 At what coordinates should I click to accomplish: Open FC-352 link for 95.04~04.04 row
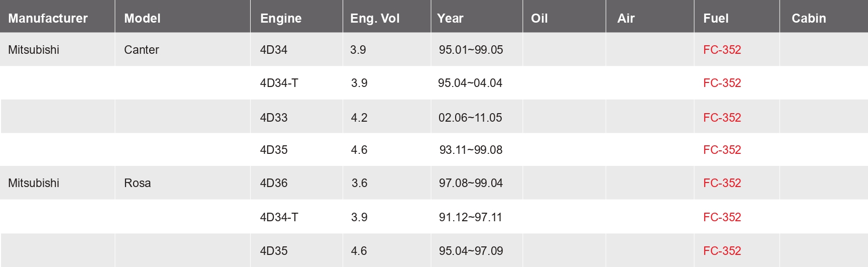(722, 83)
